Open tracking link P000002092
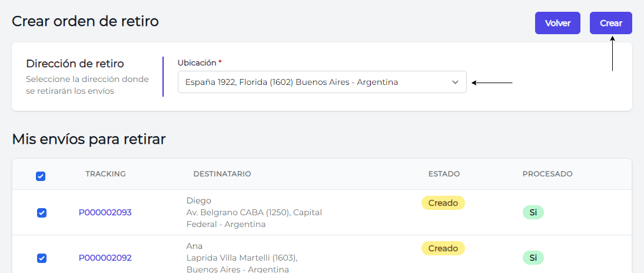Image resolution: width=644 pixels, height=273 pixels. pos(105,258)
